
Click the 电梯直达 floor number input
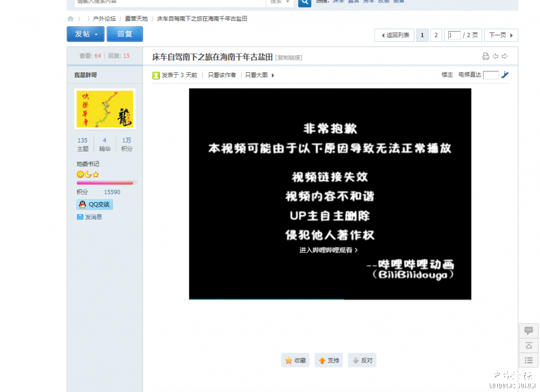tap(491, 75)
